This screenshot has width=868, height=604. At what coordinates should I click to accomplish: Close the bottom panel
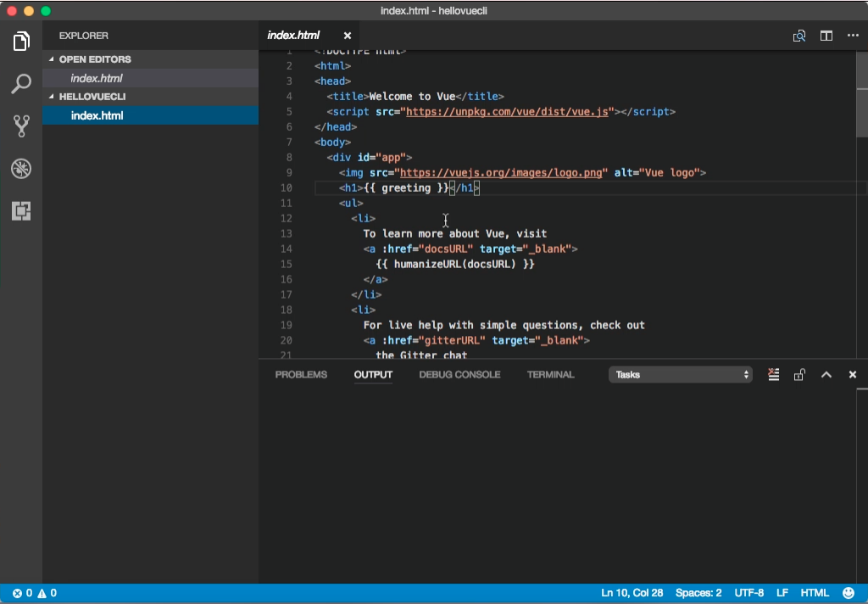(853, 375)
